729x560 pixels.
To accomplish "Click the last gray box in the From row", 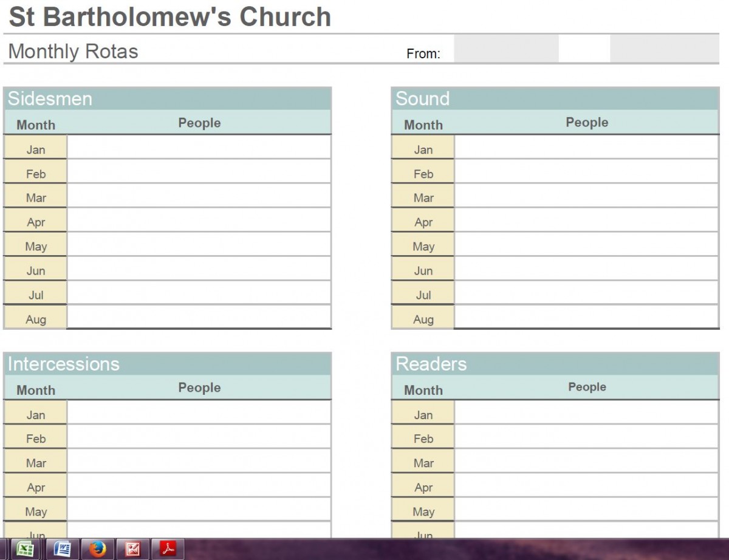I will click(665, 49).
